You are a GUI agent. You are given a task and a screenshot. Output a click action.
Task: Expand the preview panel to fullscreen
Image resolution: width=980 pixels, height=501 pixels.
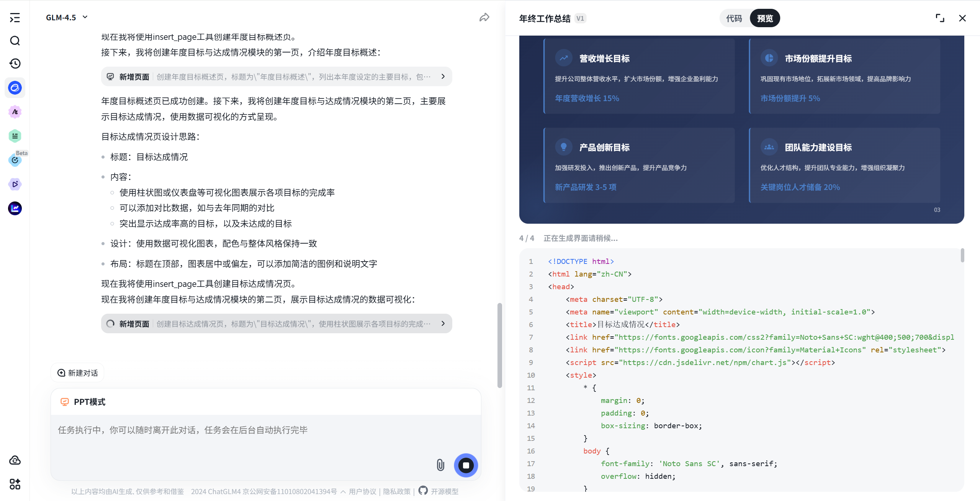940,18
